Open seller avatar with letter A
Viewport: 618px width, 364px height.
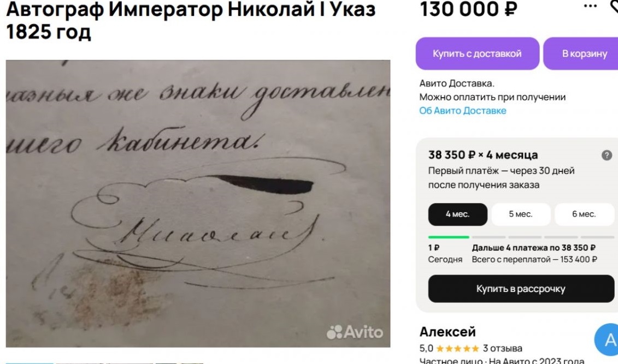(x=607, y=339)
